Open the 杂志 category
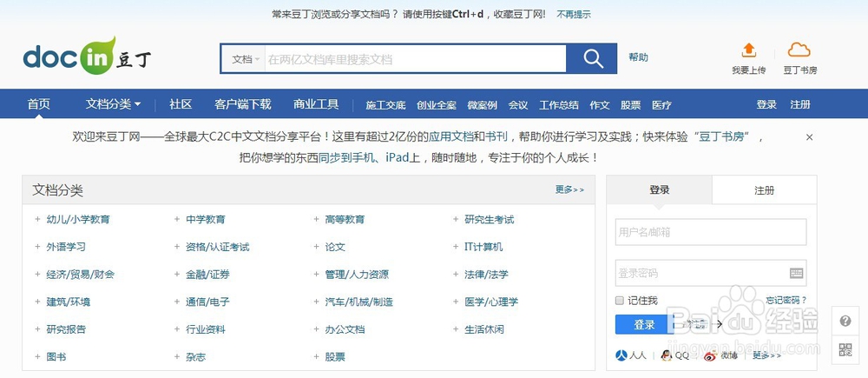868x378 pixels. click(x=196, y=357)
